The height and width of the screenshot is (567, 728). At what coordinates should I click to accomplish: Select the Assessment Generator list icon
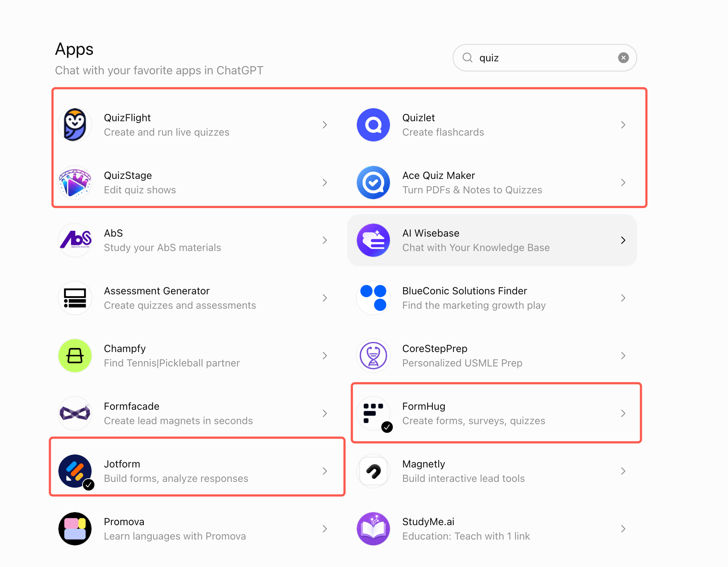[75, 298]
